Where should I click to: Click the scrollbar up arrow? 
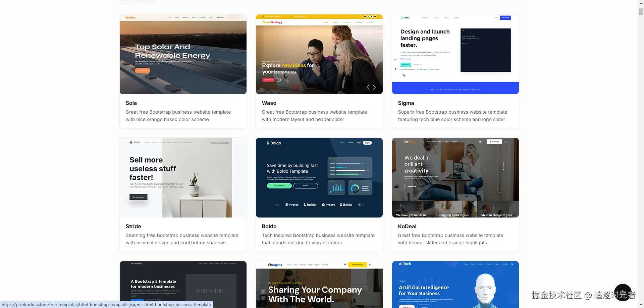[641, 3]
